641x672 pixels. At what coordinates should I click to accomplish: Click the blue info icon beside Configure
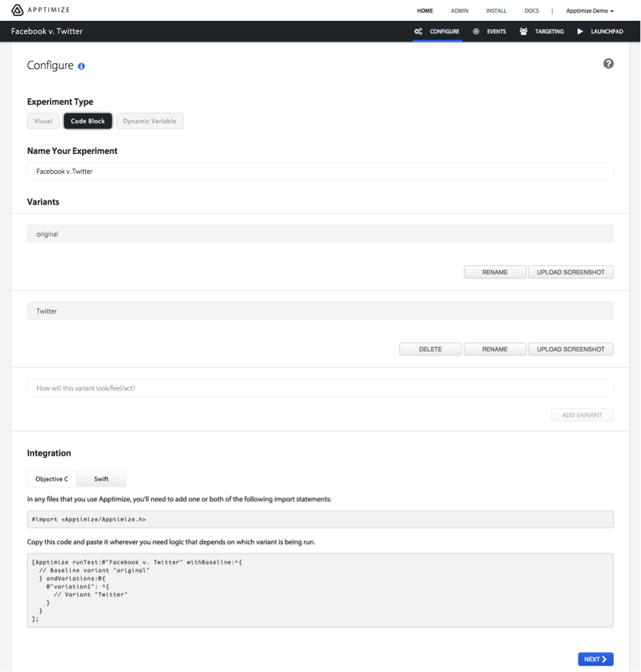(x=82, y=66)
